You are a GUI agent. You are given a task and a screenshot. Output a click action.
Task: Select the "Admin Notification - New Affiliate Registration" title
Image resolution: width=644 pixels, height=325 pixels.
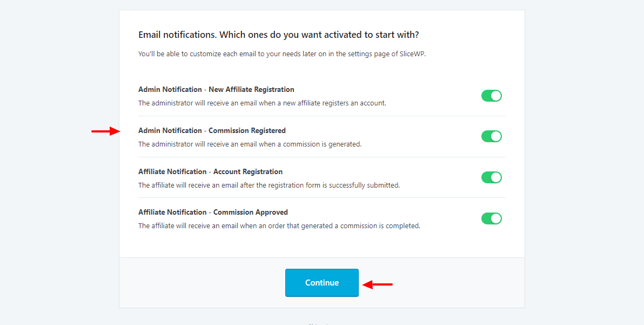click(216, 89)
